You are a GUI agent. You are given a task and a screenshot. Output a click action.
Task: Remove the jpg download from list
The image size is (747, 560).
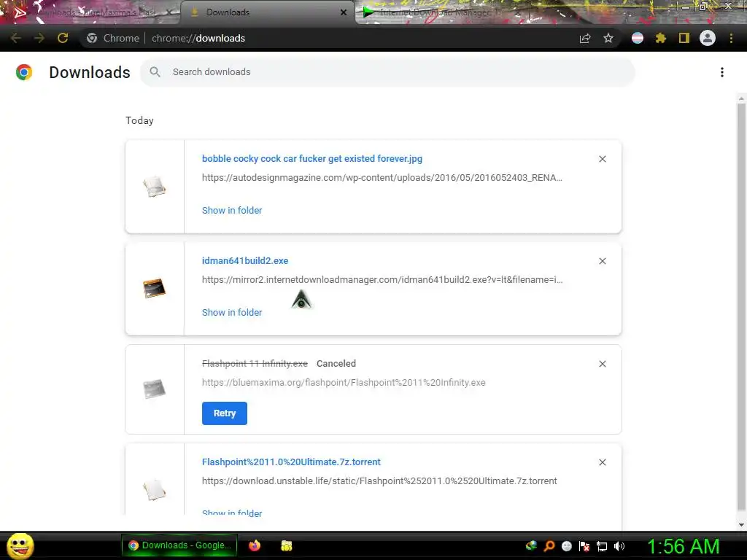tap(602, 159)
